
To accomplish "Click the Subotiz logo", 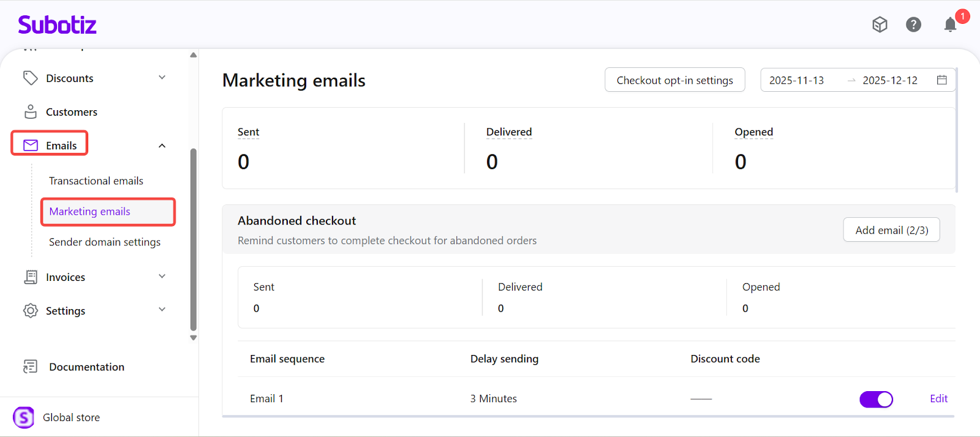I will click(57, 25).
